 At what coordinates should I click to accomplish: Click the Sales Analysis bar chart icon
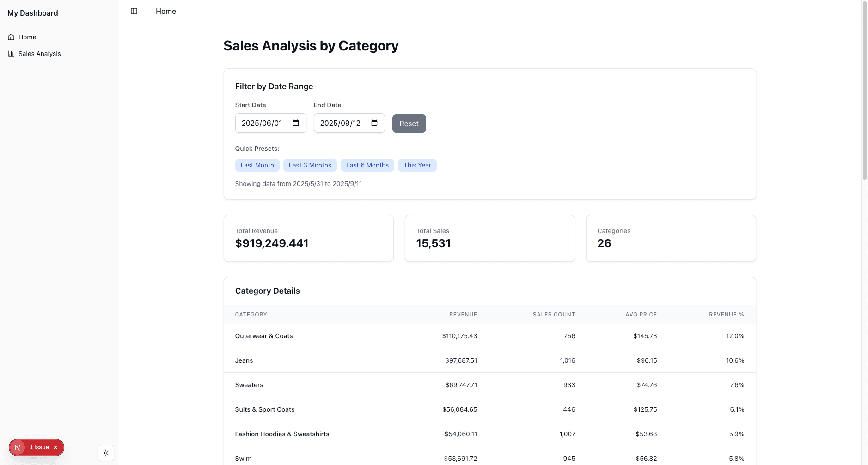[11, 54]
